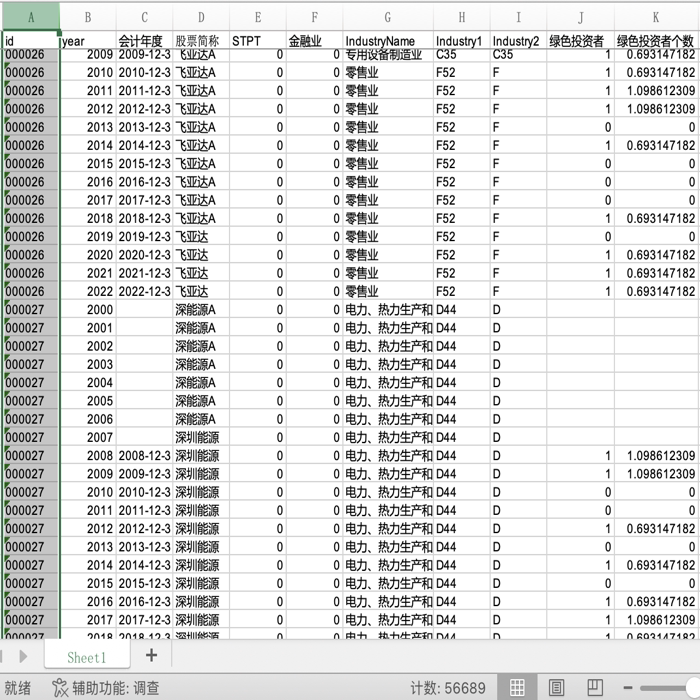The height and width of the screenshot is (700, 700).
Task: Open accessibility check in status bar
Action: tap(105, 688)
